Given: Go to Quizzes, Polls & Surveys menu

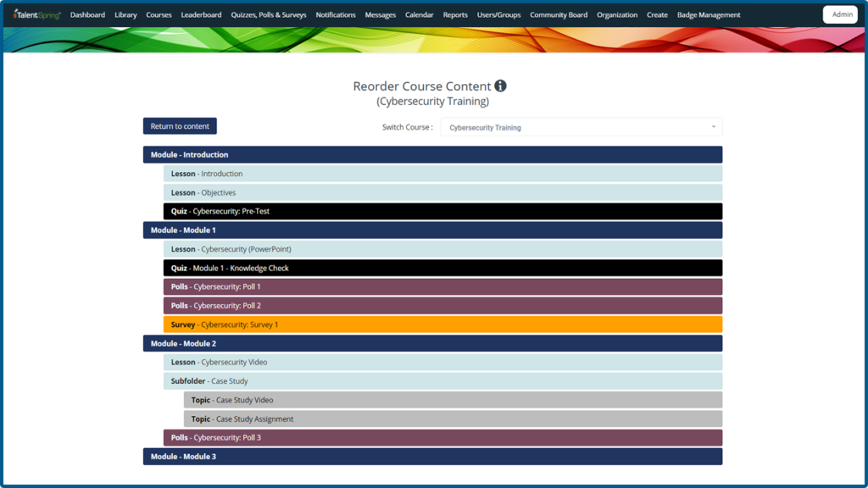Looking at the screenshot, I should [269, 14].
